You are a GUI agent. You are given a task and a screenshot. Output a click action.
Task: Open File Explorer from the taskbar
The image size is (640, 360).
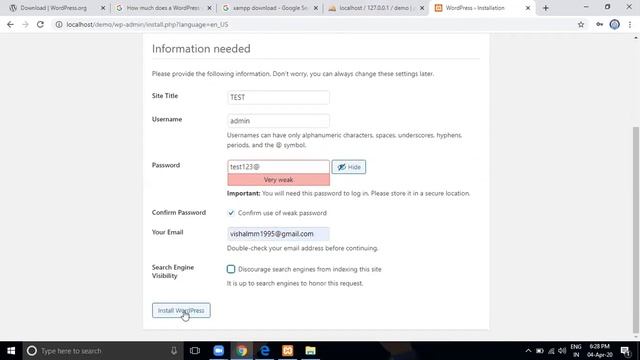310,351
